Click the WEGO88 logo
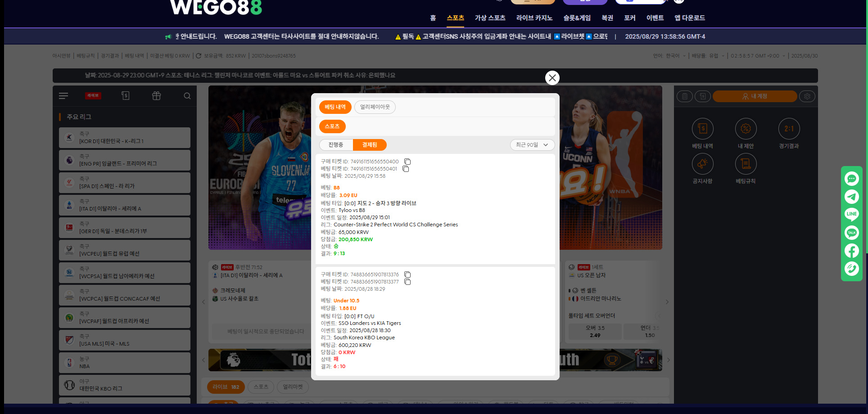868x414 pixels. [216, 7]
